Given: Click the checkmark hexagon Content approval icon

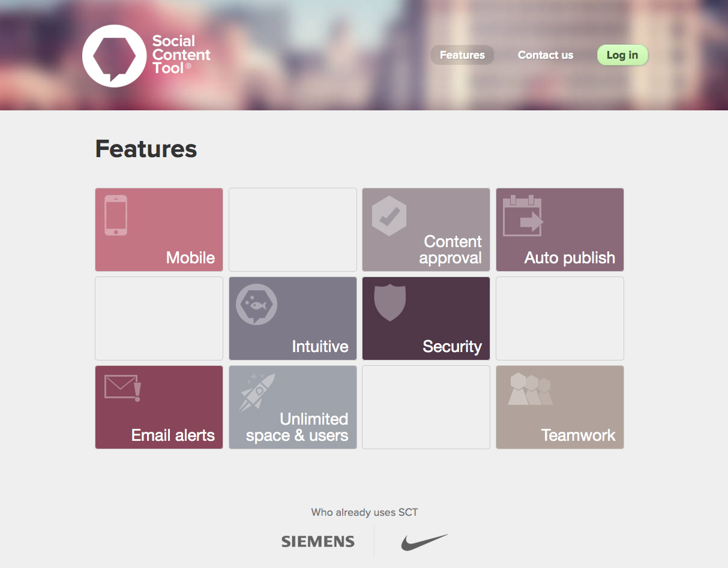Looking at the screenshot, I should [389, 216].
